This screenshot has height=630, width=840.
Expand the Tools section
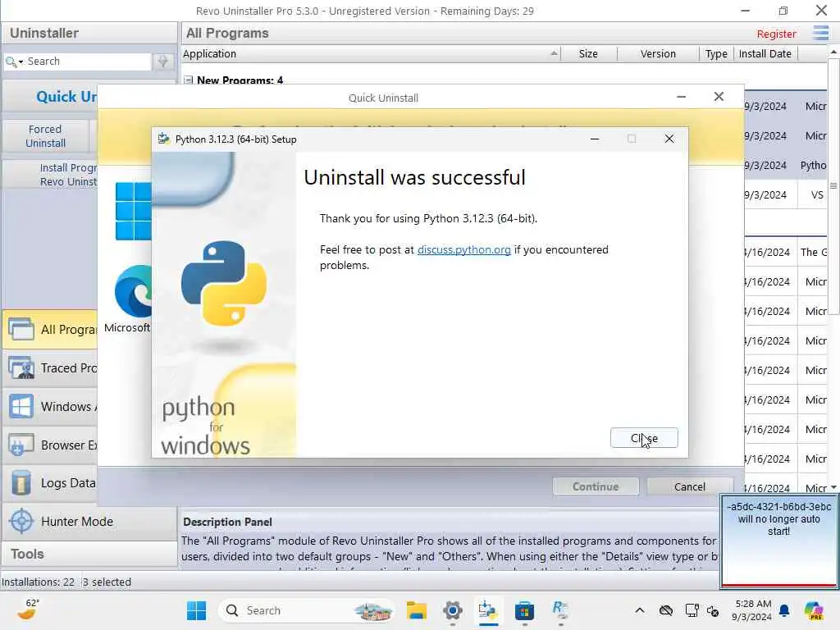89,554
